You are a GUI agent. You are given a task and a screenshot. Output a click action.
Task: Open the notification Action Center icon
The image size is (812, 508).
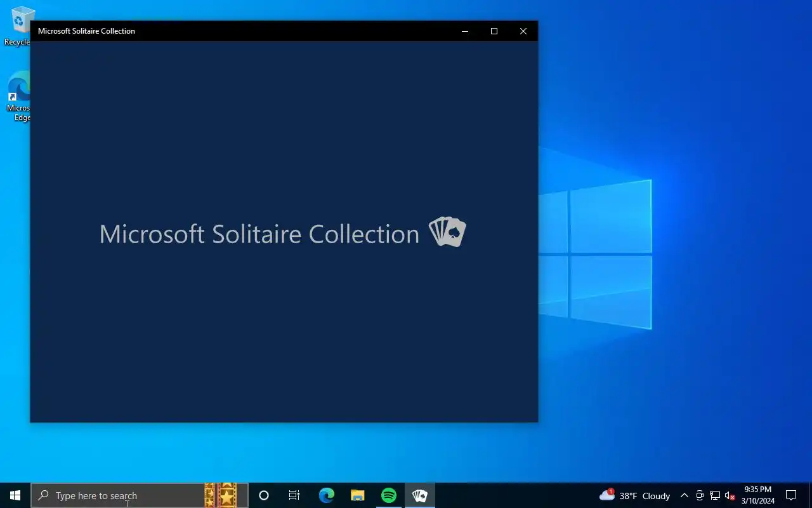point(791,495)
